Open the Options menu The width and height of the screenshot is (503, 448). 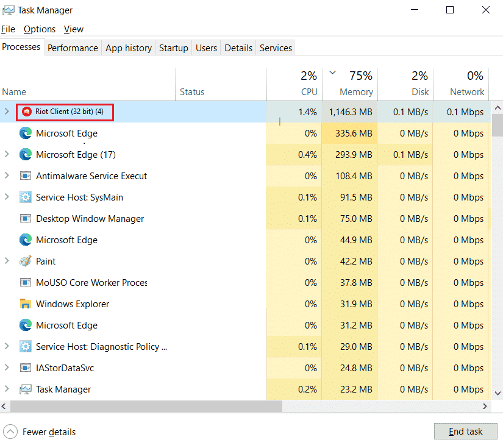[x=39, y=29]
